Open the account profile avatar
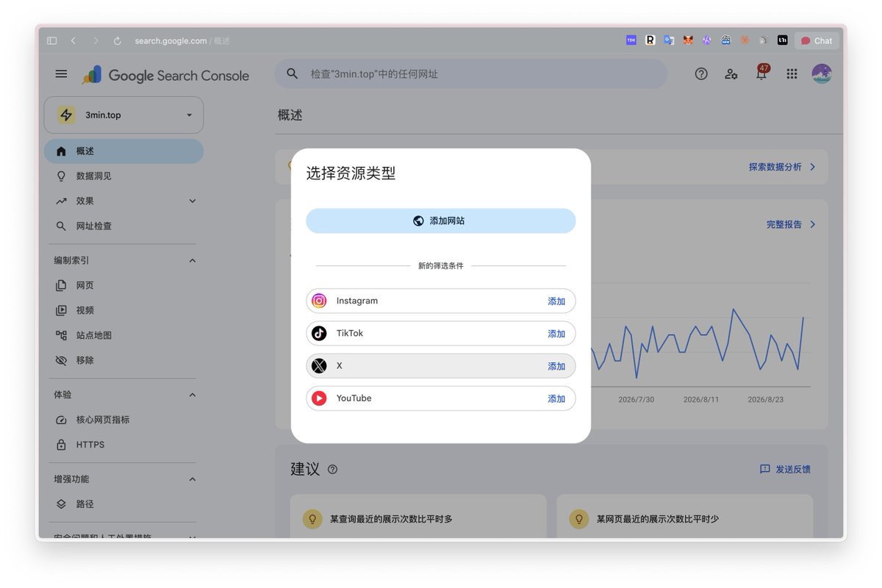 click(822, 73)
